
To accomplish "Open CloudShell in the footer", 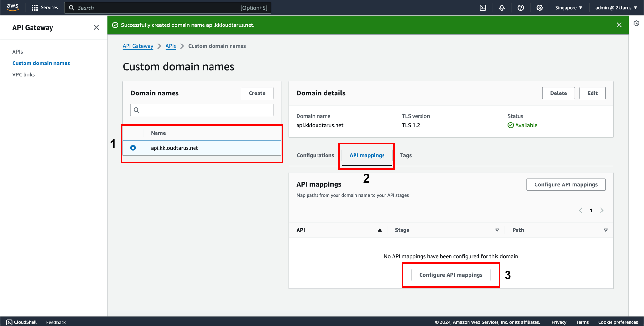I will pos(22,322).
